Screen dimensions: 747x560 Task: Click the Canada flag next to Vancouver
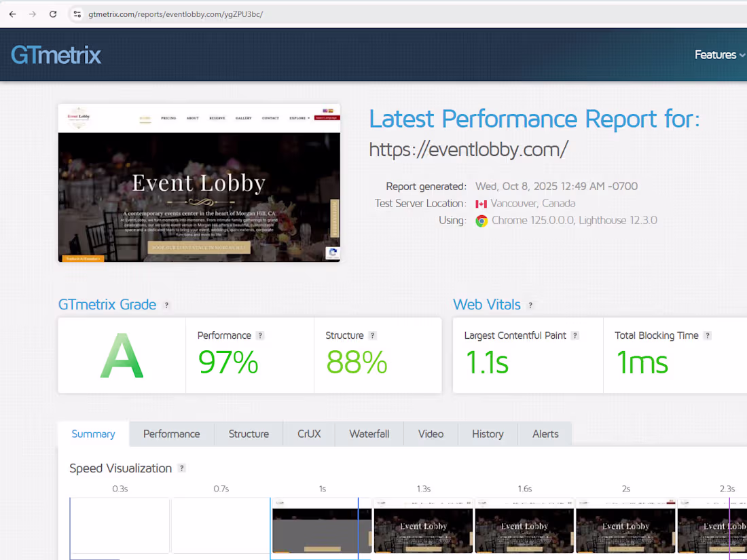pos(481,203)
